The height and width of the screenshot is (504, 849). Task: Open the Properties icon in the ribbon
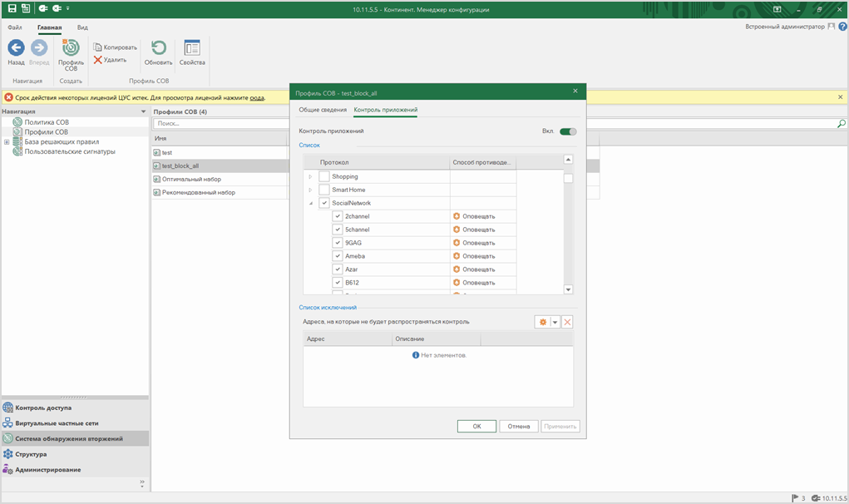tap(192, 48)
